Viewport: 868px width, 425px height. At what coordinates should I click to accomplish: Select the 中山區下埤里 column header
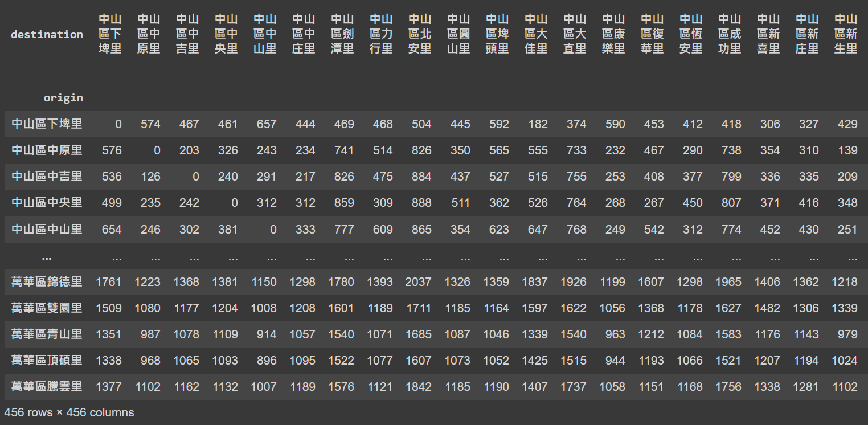click(x=110, y=34)
